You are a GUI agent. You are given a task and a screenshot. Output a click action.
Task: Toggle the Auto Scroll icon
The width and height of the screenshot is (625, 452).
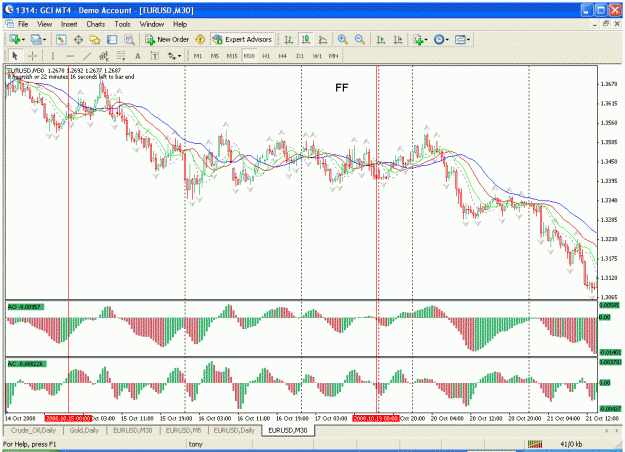[x=381, y=39]
